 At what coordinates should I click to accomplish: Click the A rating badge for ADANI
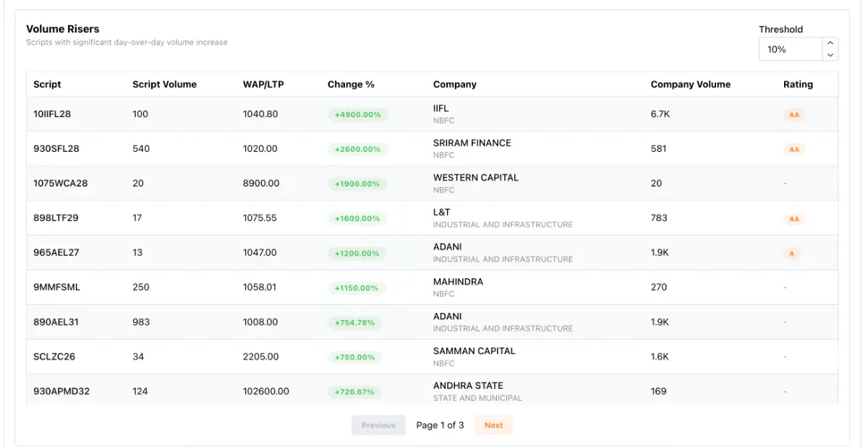point(791,254)
